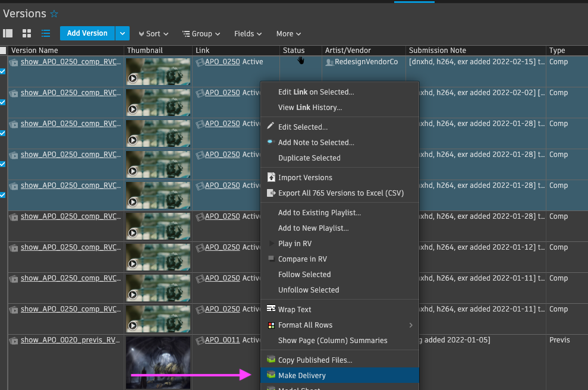Open the show_APO_0020_previs_RV version link
588x390 pixels.
[70, 340]
